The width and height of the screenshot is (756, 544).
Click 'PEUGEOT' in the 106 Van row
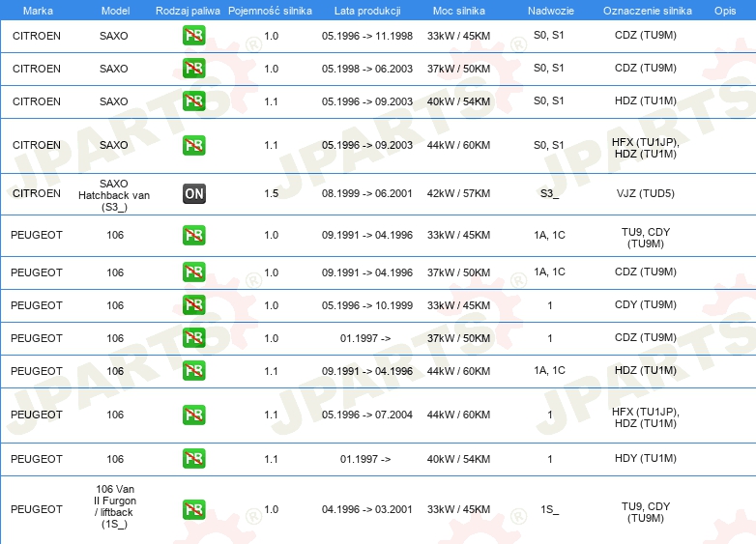coord(37,509)
